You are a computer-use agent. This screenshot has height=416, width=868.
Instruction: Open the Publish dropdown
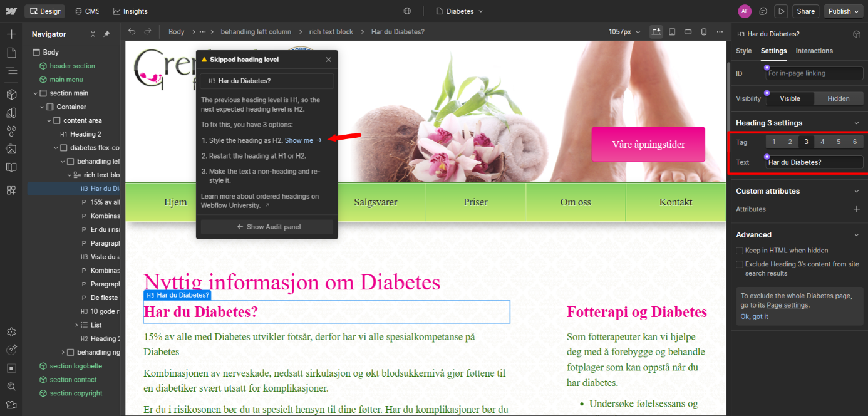pyautogui.click(x=844, y=11)
